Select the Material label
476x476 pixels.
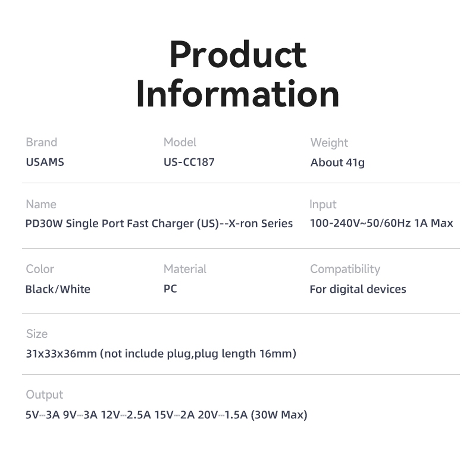[185, 269]
